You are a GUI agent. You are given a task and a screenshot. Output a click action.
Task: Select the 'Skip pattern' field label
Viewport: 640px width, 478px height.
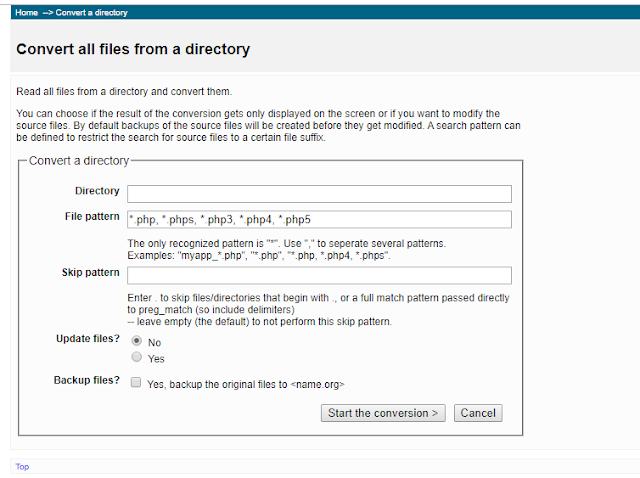click(91, 272)
